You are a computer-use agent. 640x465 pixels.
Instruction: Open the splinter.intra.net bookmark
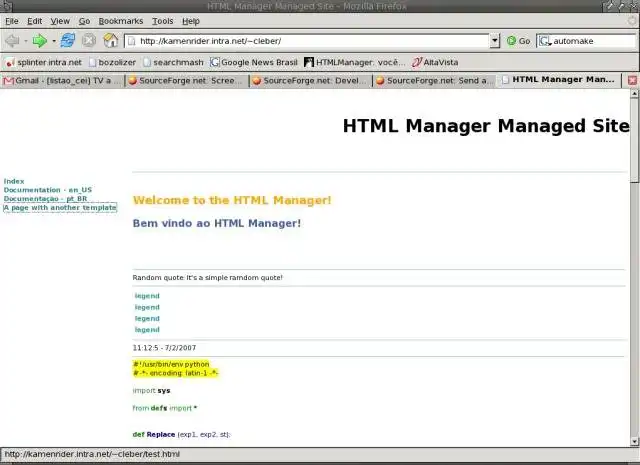(44, 62)
